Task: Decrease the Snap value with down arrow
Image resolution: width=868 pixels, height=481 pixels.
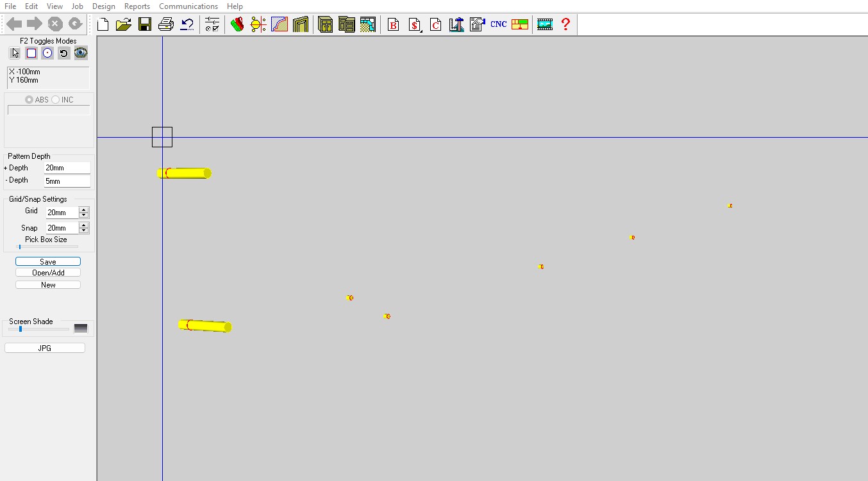Action: pos(83,231)
